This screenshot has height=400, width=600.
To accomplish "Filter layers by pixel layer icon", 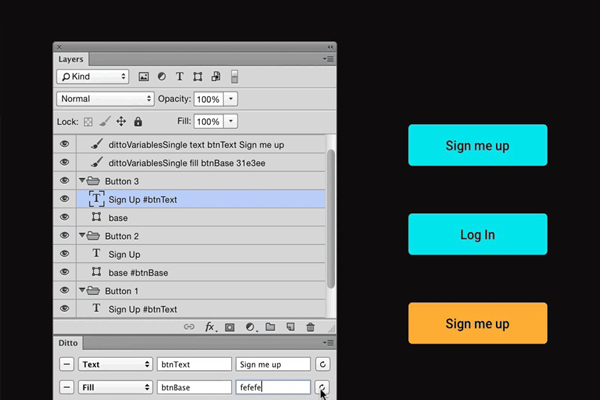I will tap(143, 77).
